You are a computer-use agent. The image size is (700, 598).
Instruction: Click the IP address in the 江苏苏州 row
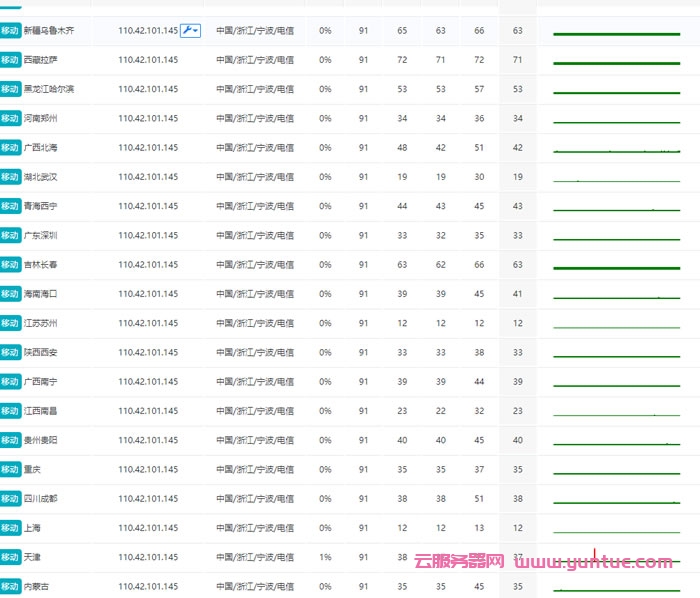tap(148, 324)
